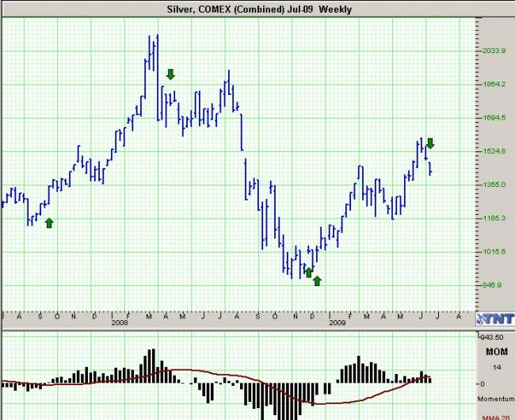Click the 0 level label on the momentum axis
The image size is (515, 420).
point(483,384)
